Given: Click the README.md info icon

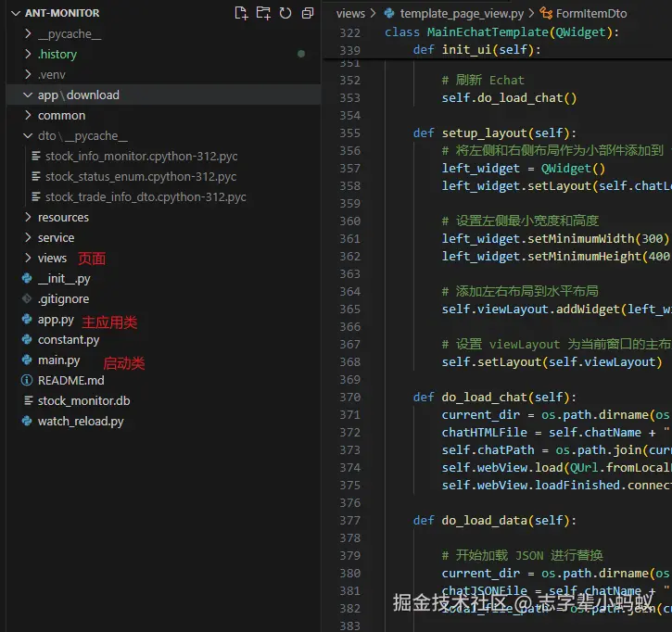Looking at the screenshot, I should point(27,381).
